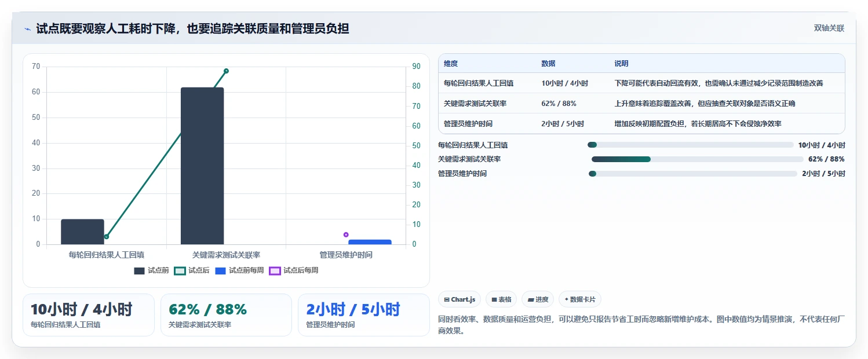Click the data card showing 62% / 88%
Viewport: 868px width, 359px height.
coord(226,315)
